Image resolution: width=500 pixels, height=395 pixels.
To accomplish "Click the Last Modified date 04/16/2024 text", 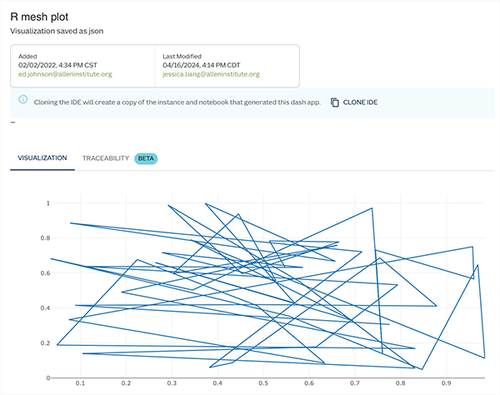I will [x=201, y=65].
